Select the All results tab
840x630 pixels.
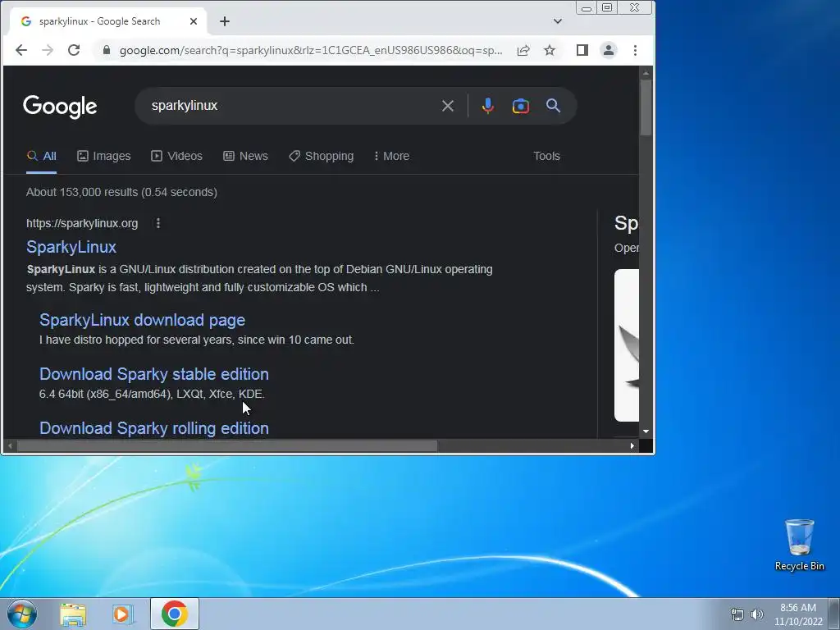[x=41, y=156]
